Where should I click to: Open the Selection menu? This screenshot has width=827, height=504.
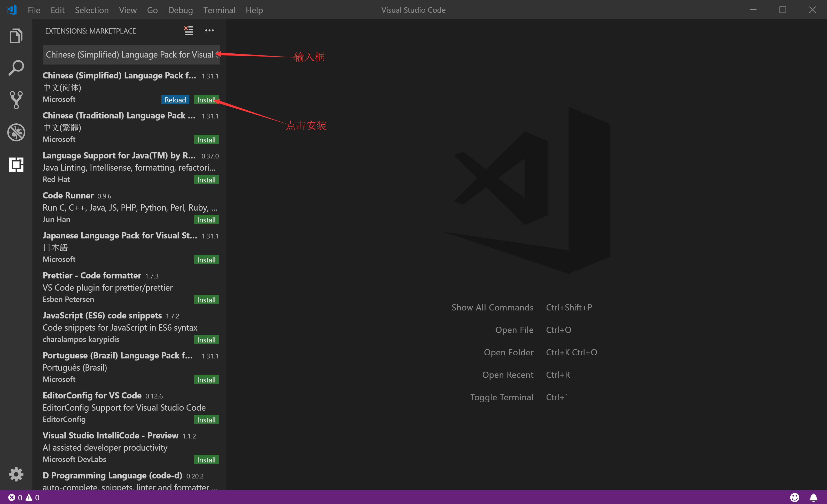click(92, 10)
